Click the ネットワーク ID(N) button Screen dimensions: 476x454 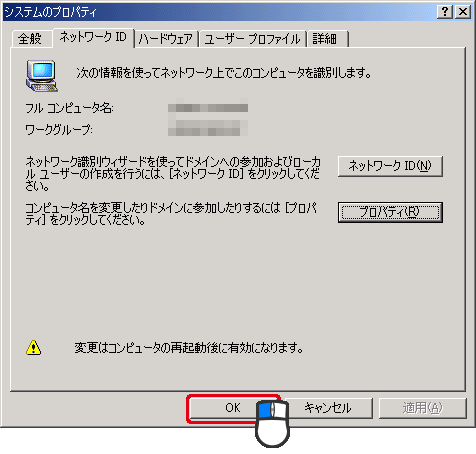tap(390, 166)
